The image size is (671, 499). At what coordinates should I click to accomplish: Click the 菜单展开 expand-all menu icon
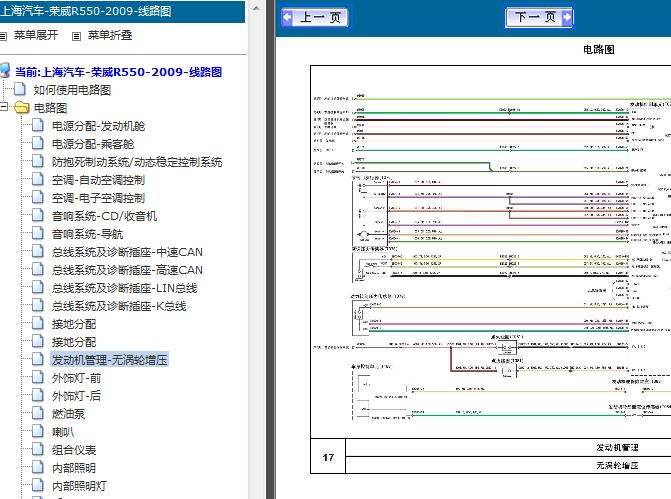[3, 36]
